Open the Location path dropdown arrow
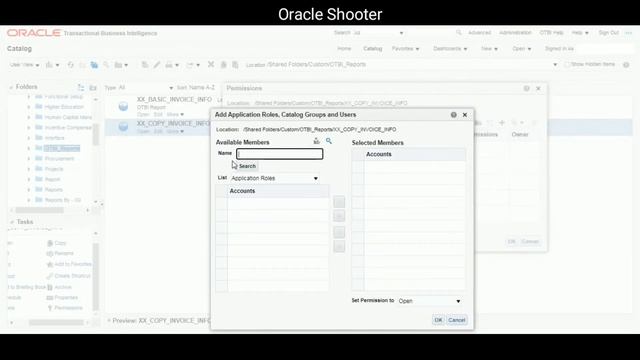The width and height of the screenshot is (640, 360). [x=555, y=64]
